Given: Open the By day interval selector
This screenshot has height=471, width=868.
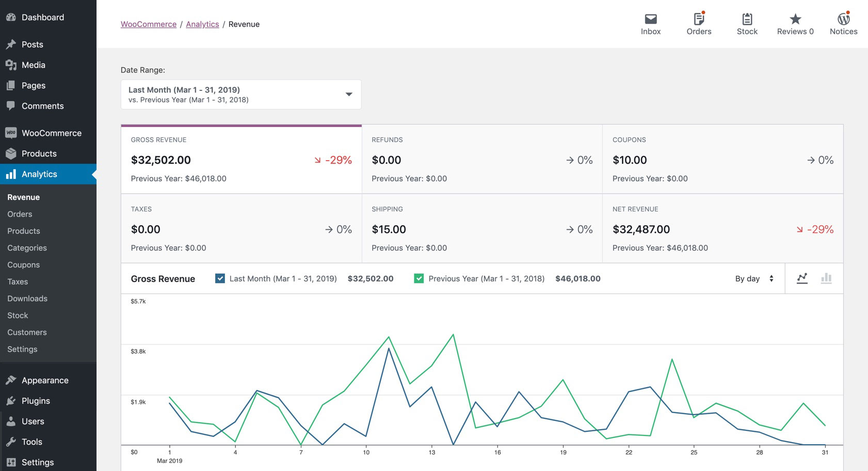Looking at the screenshot, I should [753, 278].
